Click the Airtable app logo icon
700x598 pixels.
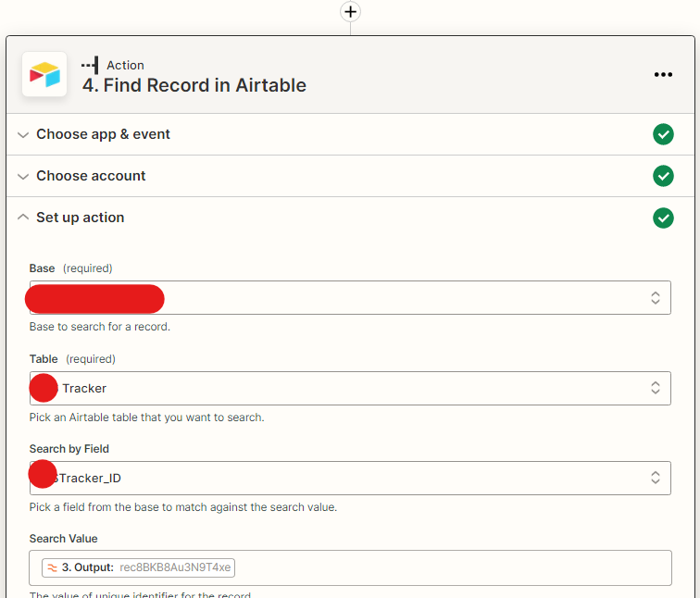point(44,74)
